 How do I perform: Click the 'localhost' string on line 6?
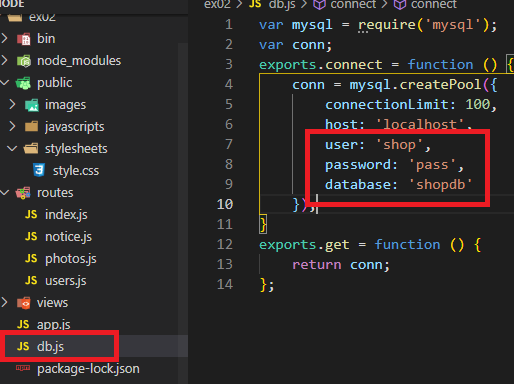pyautogui.click(x=419, y=125)
